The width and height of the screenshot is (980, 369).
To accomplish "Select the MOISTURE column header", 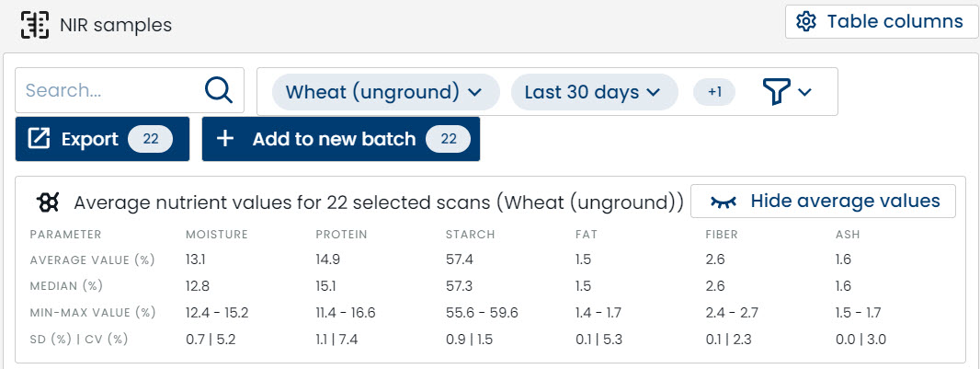I will [217, 235].
